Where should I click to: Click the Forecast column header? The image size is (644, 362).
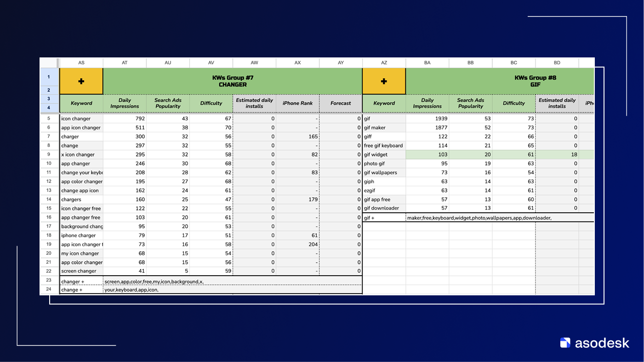(x=341, y=103)
